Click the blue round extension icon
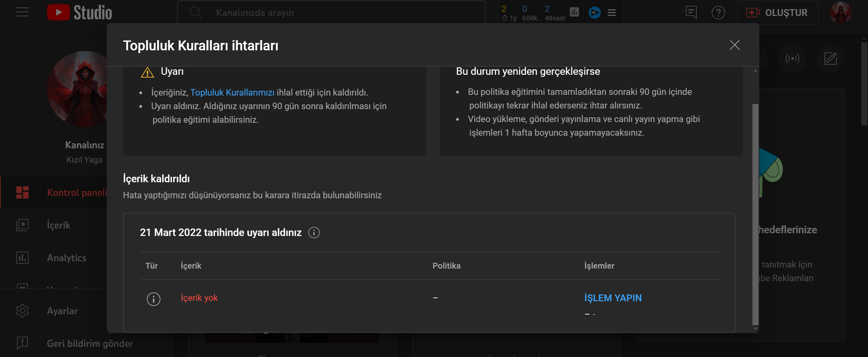The height and width of the screenshot is (357, 868). [x=594, y=13]
